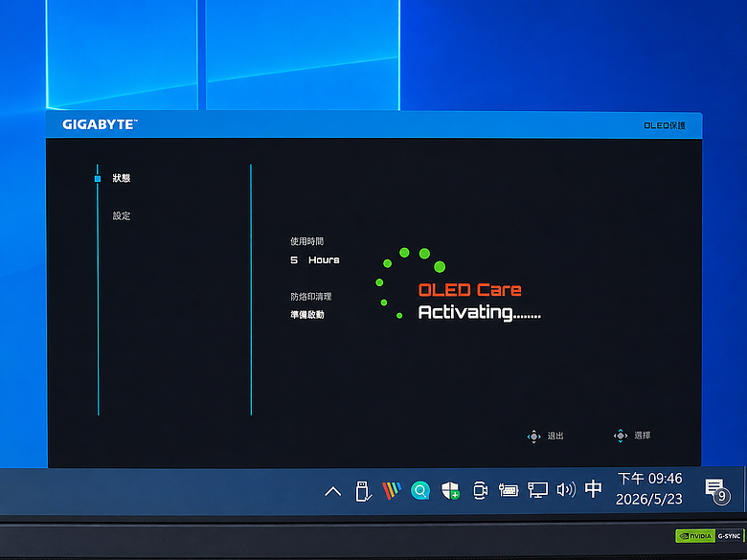Click the 5 Hours usage value
747x560 pixels.
[315, 260]
